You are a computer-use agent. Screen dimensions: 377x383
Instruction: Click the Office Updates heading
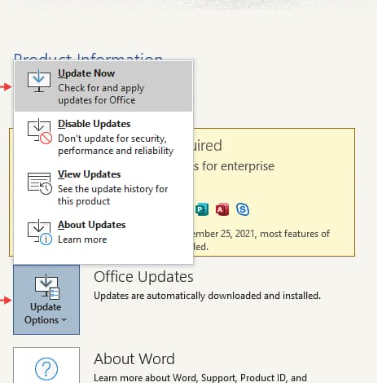143,277
